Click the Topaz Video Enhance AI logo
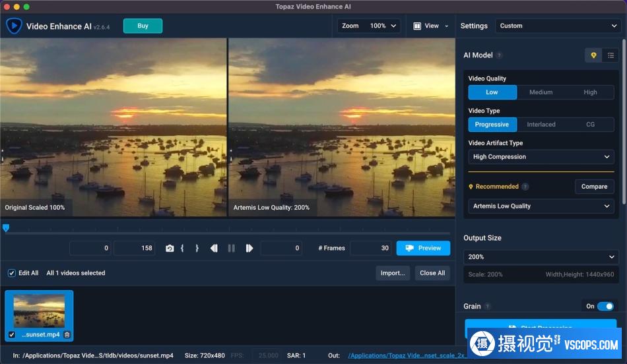Viewport: 627px width, 364px height. click(14, 26)
